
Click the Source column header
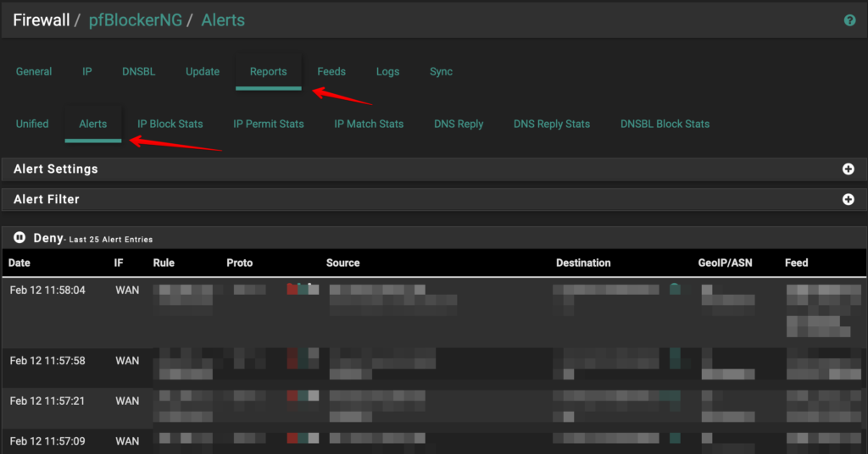(342, 263)
